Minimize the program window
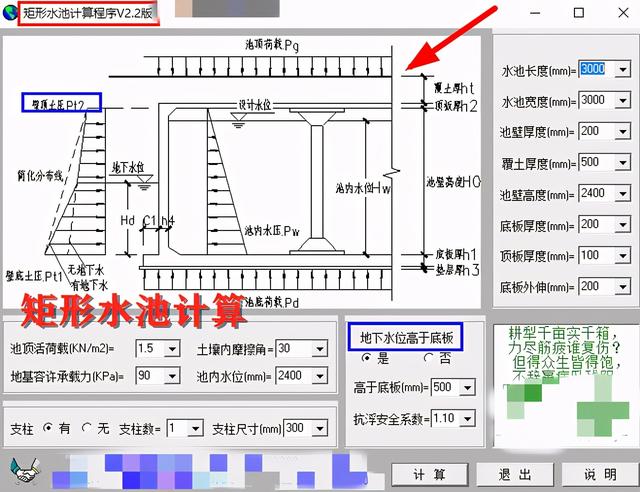 point(535,13)
